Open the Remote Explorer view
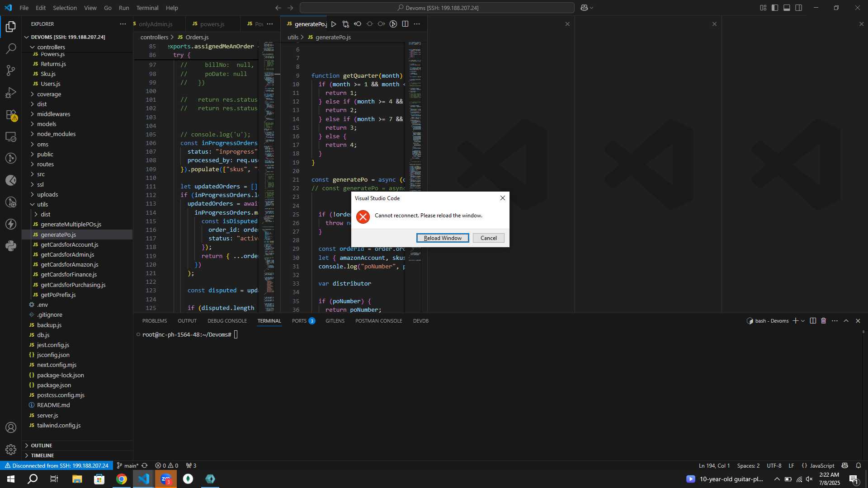The width and height of the screenshot is (868, 488). 11,136
